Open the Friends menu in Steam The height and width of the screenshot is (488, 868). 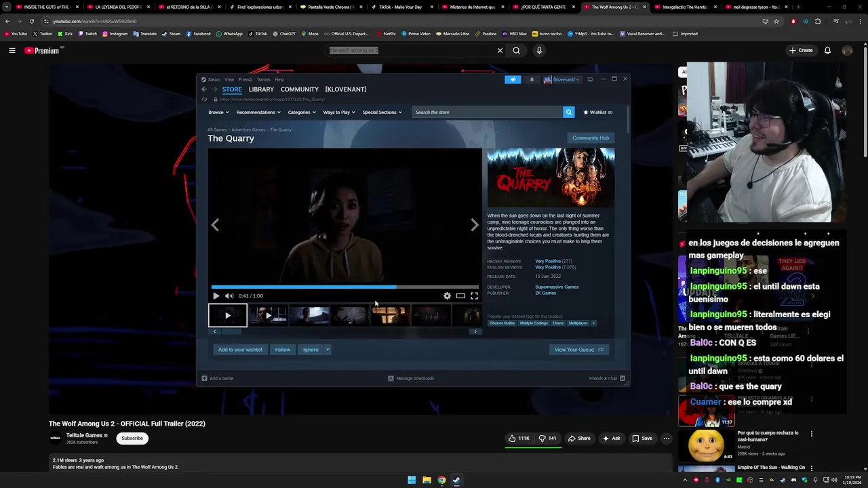pos(245,79)
